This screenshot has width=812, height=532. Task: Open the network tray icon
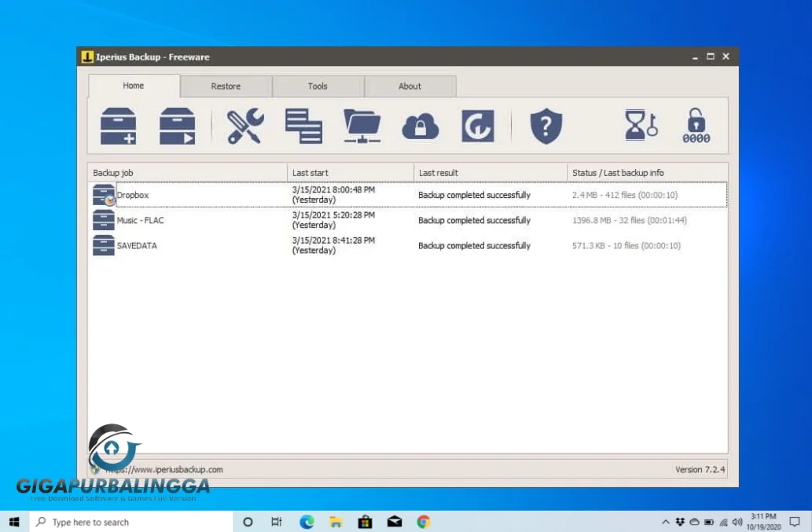[723, 522]
